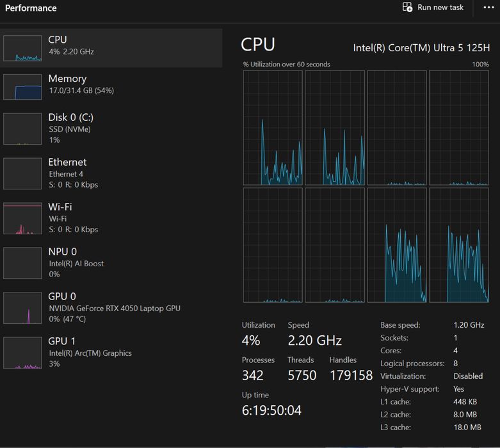Click the Ethernet mini graph thumbnail

22,173
